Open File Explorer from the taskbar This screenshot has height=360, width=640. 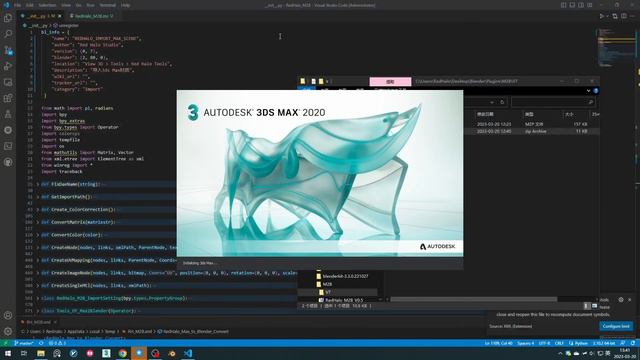41,353
